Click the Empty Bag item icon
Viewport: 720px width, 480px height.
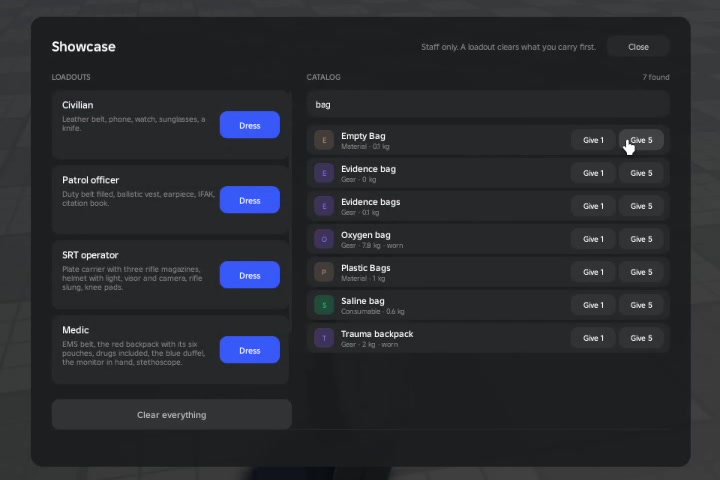tap(324, 140)
